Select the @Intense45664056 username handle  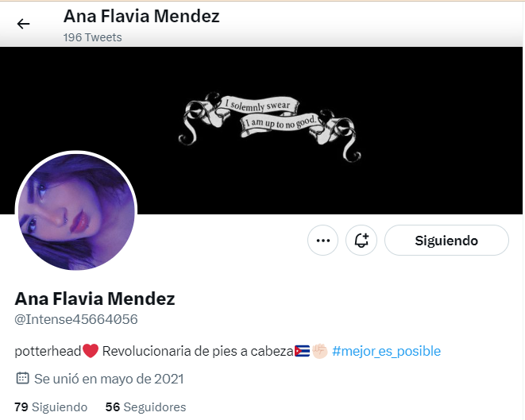tap(76, 319)
